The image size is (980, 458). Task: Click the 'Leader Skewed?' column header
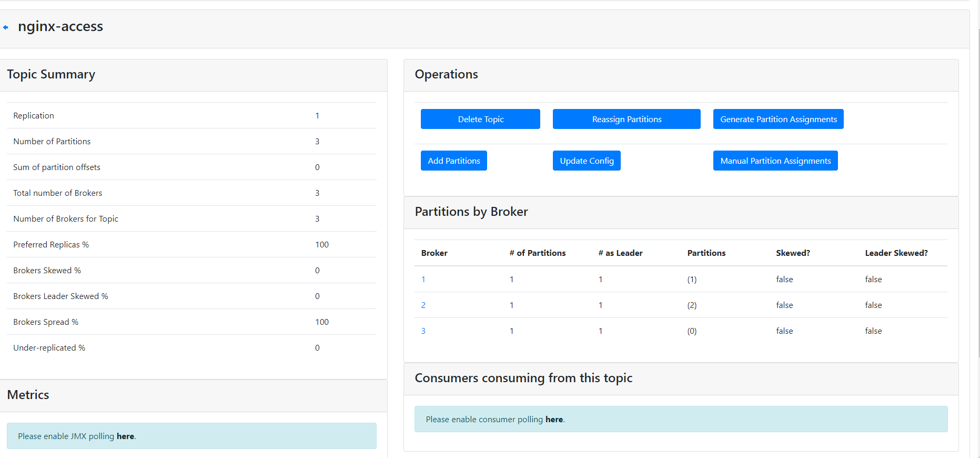[x=896, y=253]
